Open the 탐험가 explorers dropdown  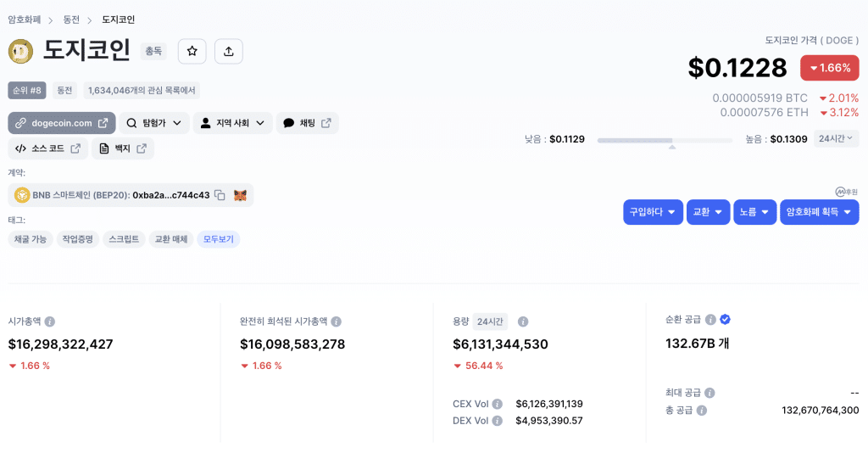point(154,123)
